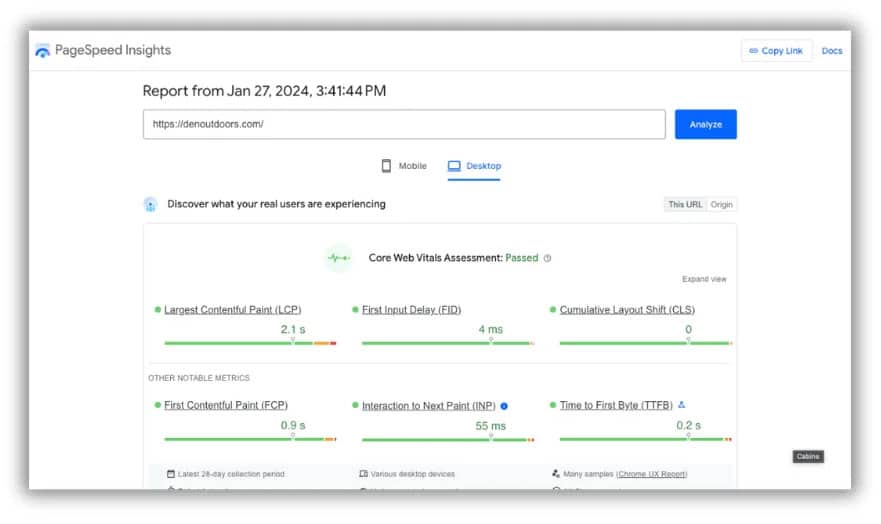Click the experimental flask icon next to TTFB
The width and height of the screenshot is (881, 524).
tap(682, 404)
